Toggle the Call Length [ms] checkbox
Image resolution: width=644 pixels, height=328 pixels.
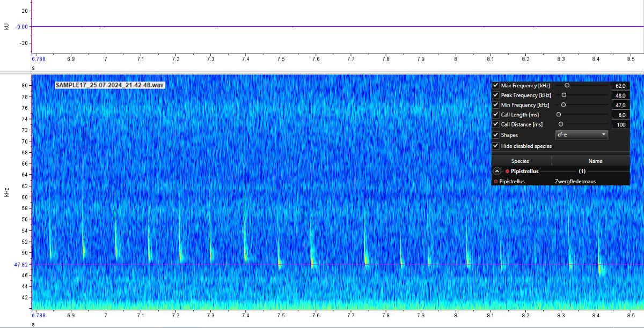click(496, 114)
